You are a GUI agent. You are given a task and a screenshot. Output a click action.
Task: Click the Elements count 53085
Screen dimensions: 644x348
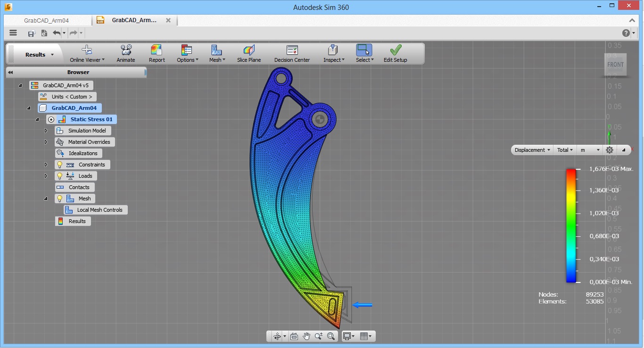[x=594, y=301]
